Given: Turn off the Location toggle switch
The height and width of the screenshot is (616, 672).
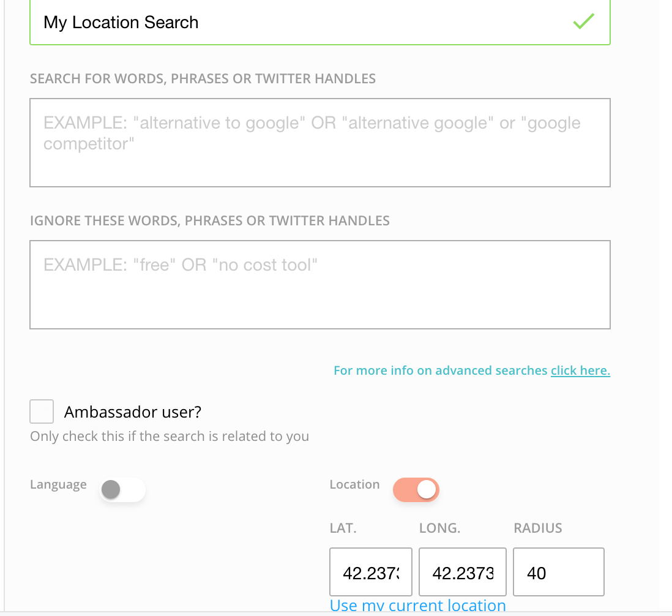Looking at the screenshot, I should pyautogui.click(x=416, y=490).
